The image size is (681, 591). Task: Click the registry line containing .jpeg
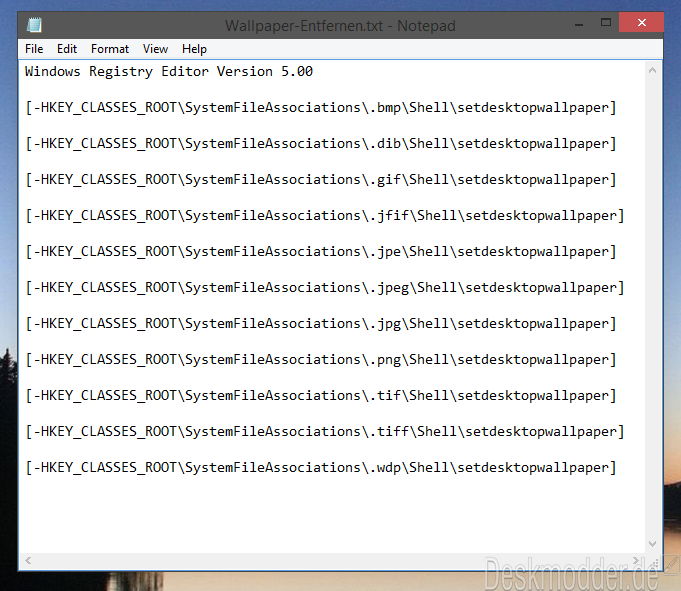coord(325,287)
